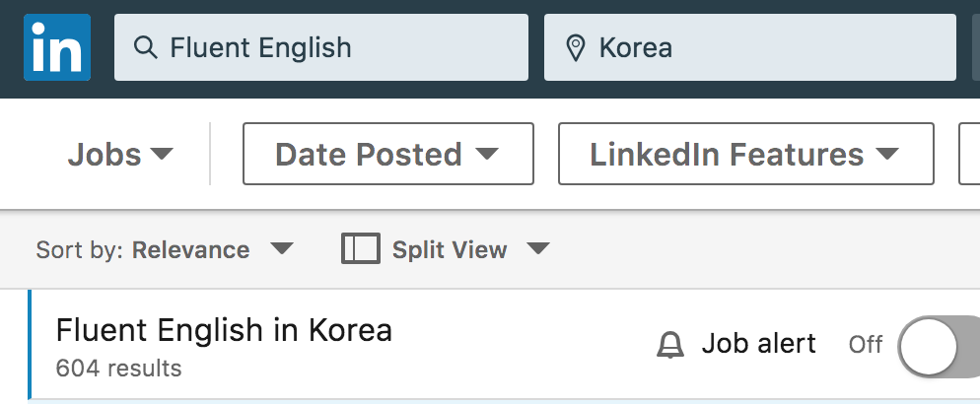Expand the Date Posted filter
Image resolution: width=980 pixels, height=404 pixels.
coord(388,154)
